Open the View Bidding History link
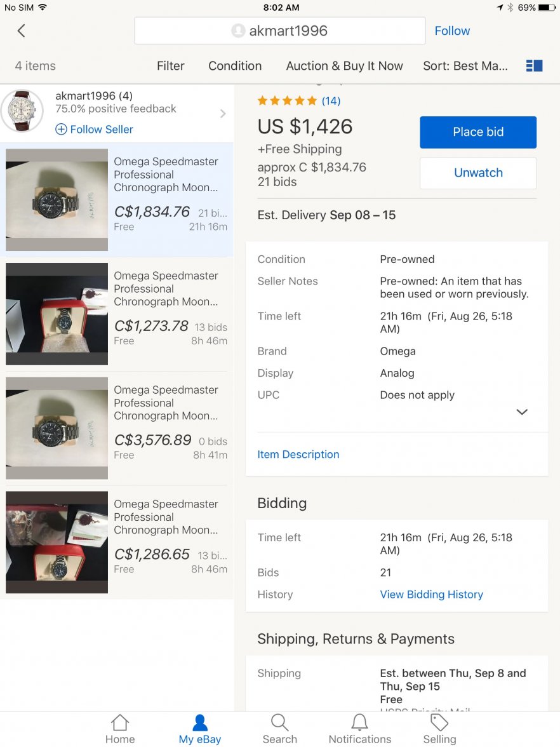 click(431, 595)
